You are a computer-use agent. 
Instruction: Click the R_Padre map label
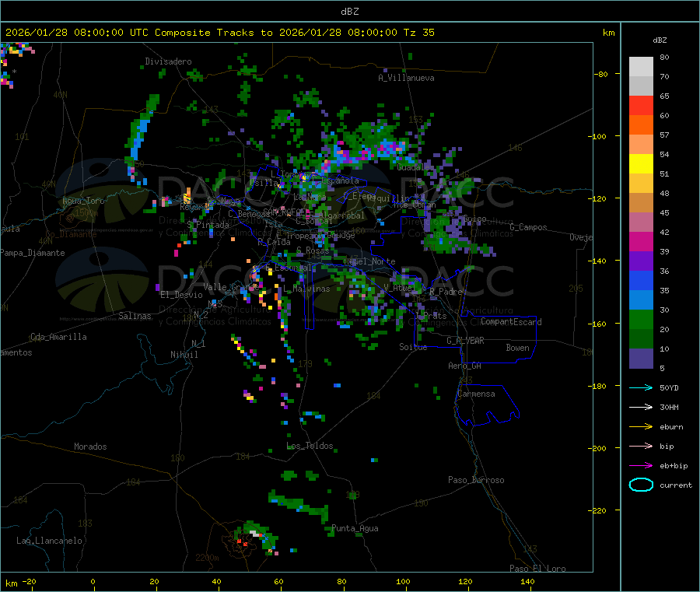(446, 292)
